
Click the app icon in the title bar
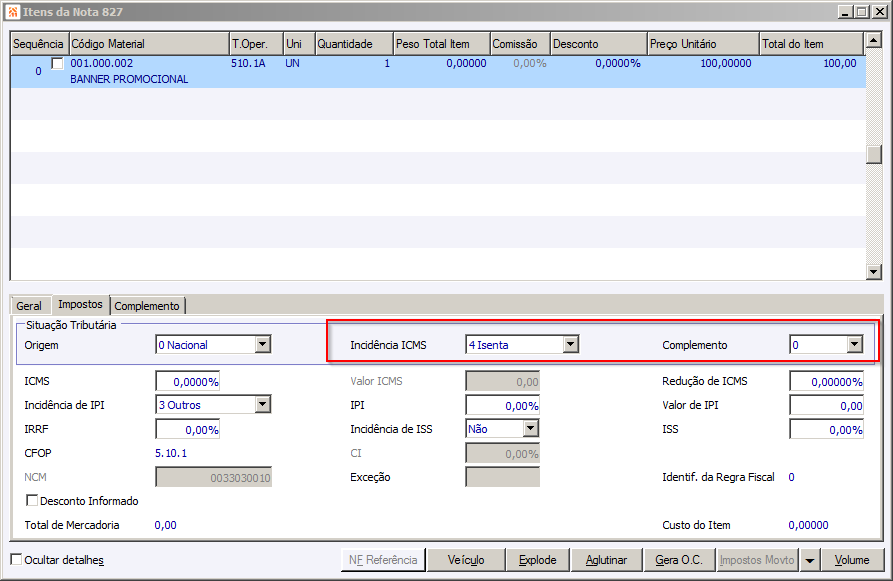point(13,11)
